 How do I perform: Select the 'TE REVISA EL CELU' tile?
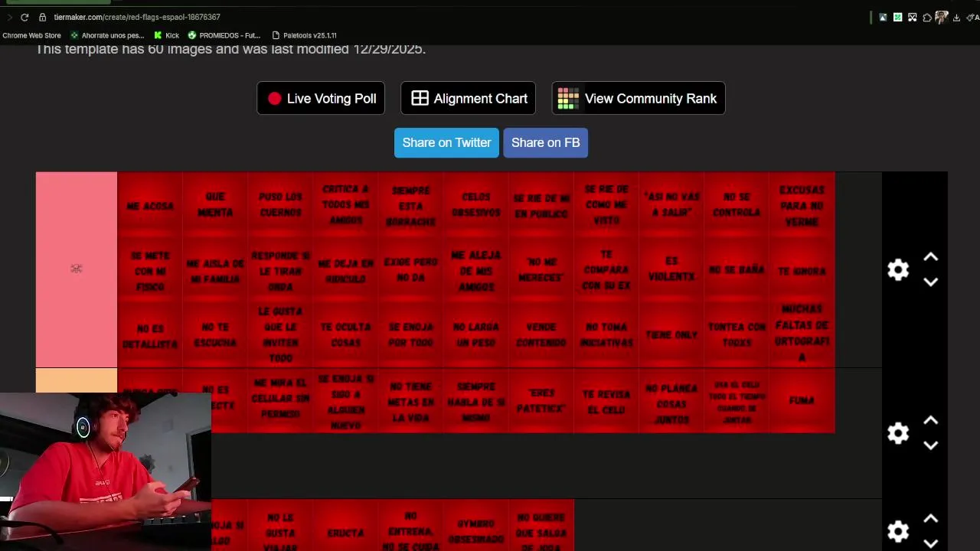pos(606,400)
